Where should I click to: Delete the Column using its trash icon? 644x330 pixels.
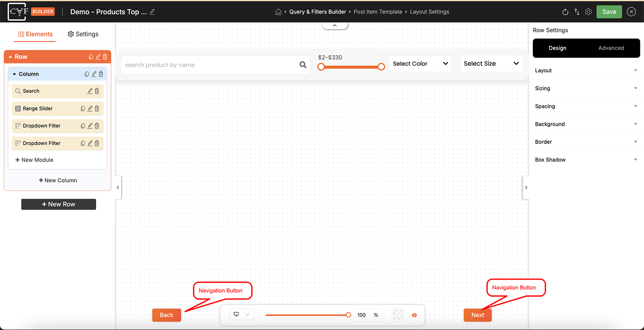coord(101,74)
